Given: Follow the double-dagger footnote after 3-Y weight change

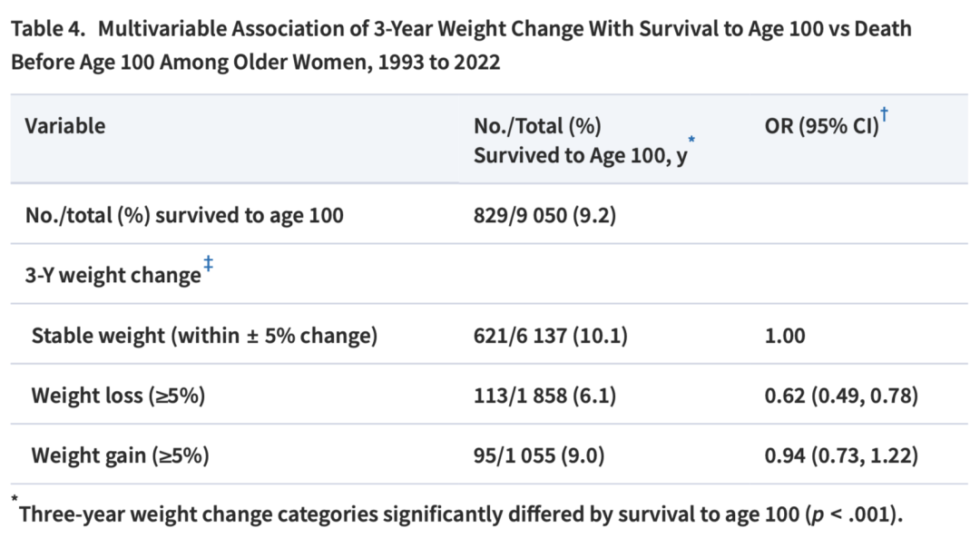Looking at the screenshot, I should [x=208, y=264].
